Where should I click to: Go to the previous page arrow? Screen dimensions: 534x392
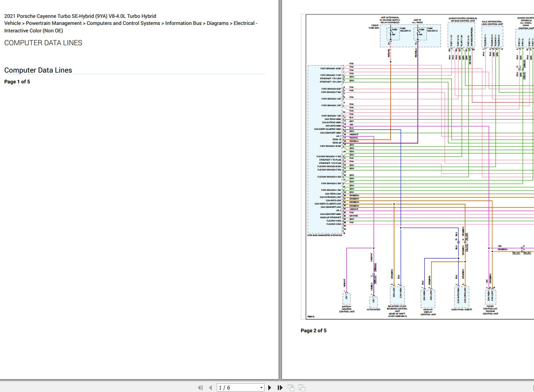[x=210, y=387]
